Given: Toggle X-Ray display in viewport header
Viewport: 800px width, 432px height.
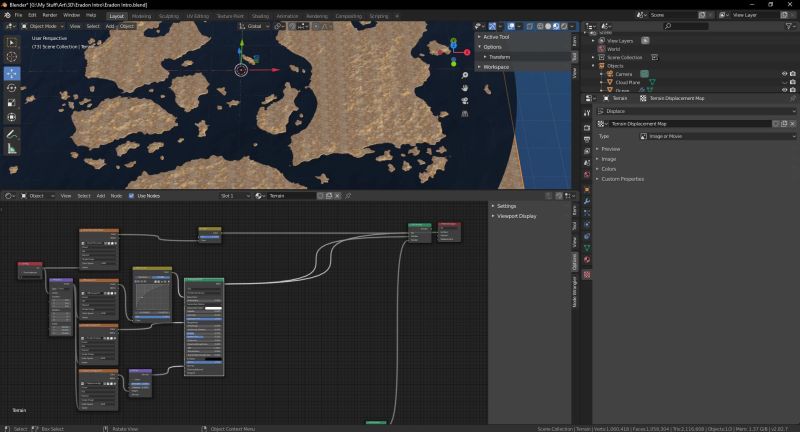Looking at the screenshot, I should 530,26.
